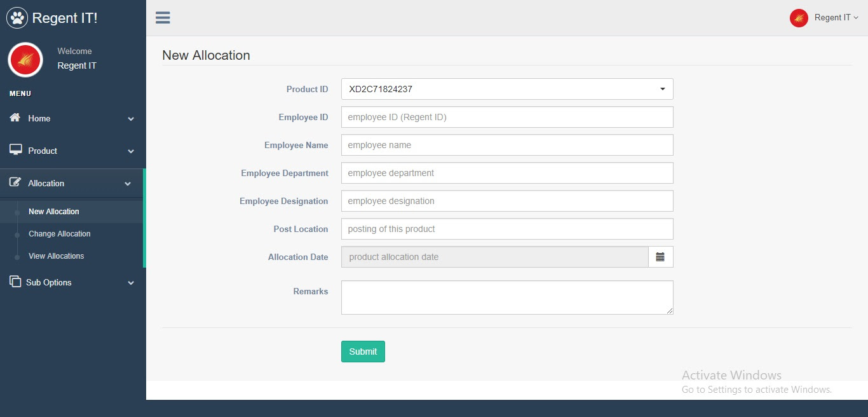Click the MENU sidebar heading
Image resolution: width=868 pixels, height=417 pixels.
click(x=20, y=93)
